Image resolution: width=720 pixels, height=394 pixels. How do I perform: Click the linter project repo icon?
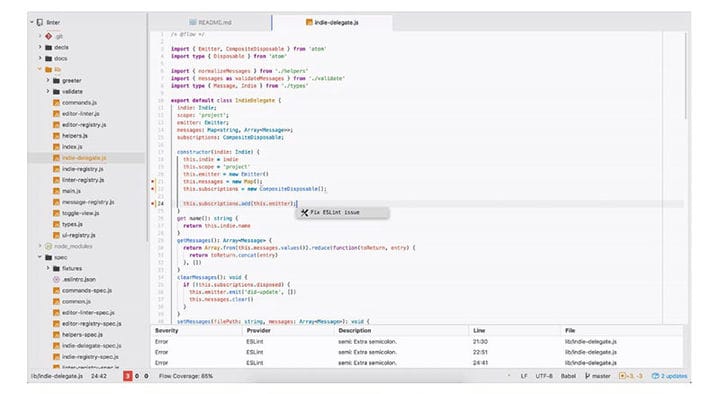click(x=40, y=22)
